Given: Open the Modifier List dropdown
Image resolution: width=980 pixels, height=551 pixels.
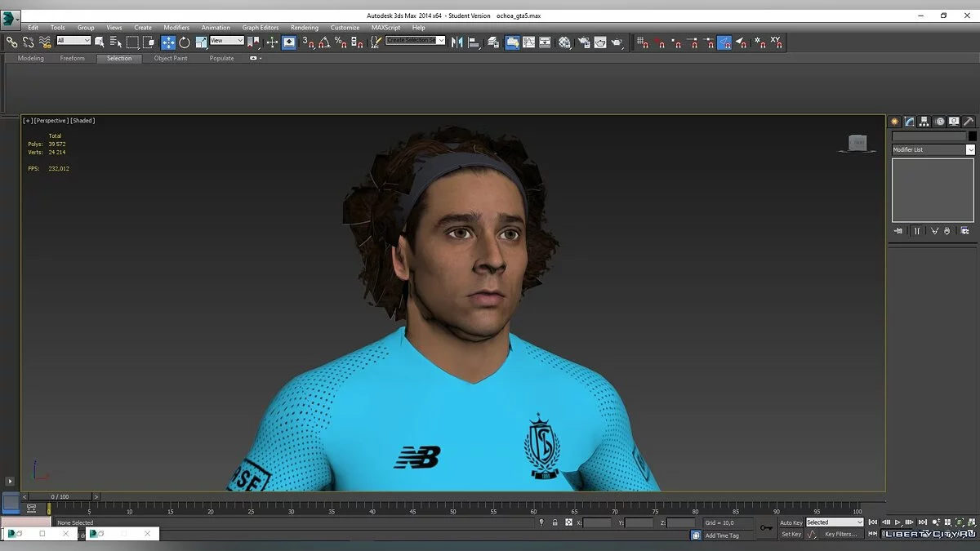Looking at the screenshot, I should coord(933,149).
